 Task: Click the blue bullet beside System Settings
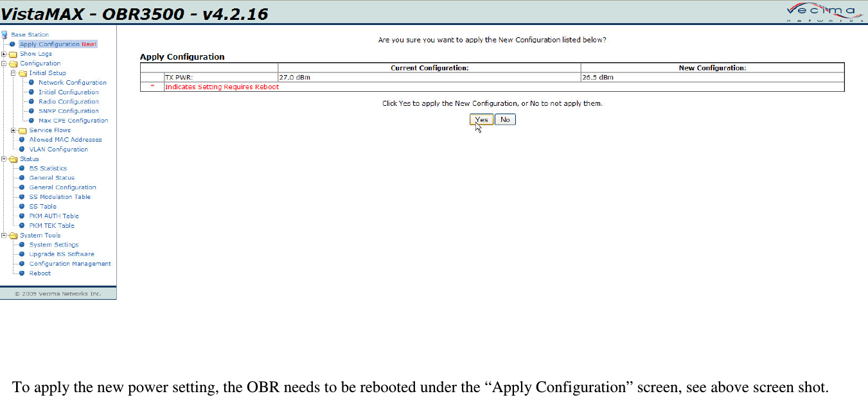(x=22, y=245)
